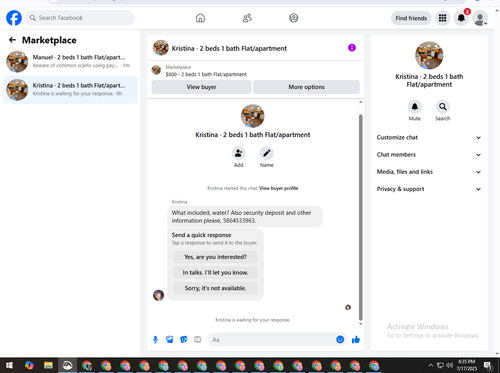Send a thumbs-up like
The image size is (500, 373).
point(356,340)
